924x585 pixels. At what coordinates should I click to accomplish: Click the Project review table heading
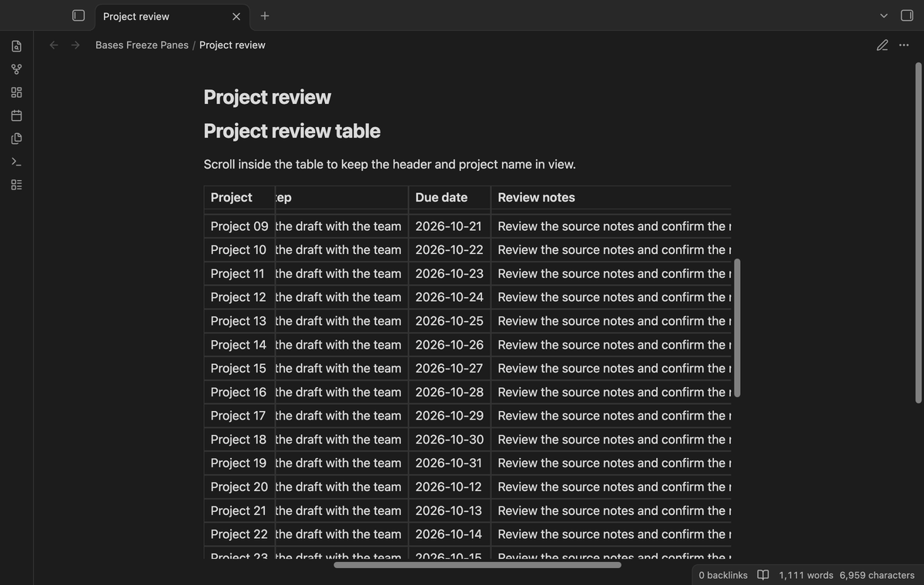[292, 131]
